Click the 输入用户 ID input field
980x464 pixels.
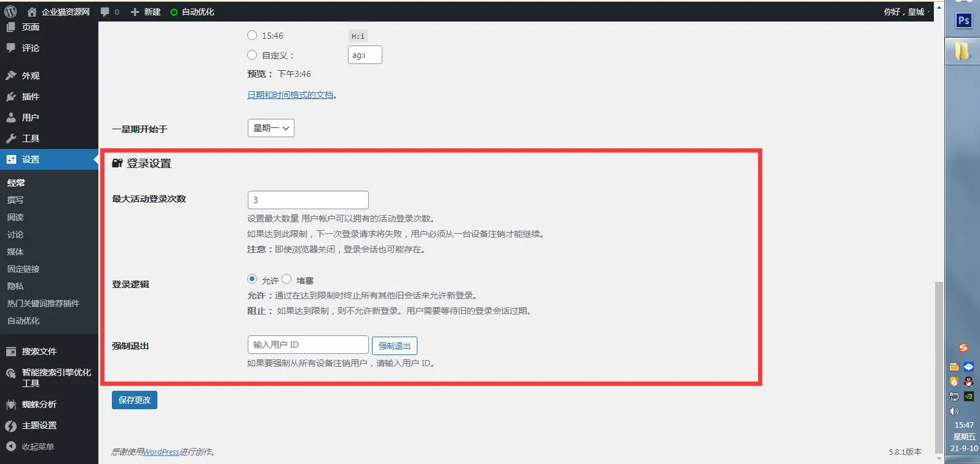click(307, 345)
